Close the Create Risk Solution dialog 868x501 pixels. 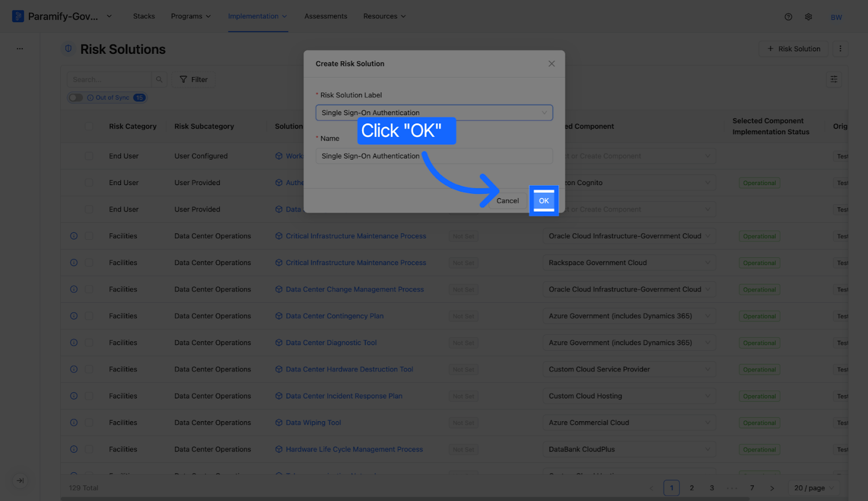(x=551, y=64)
